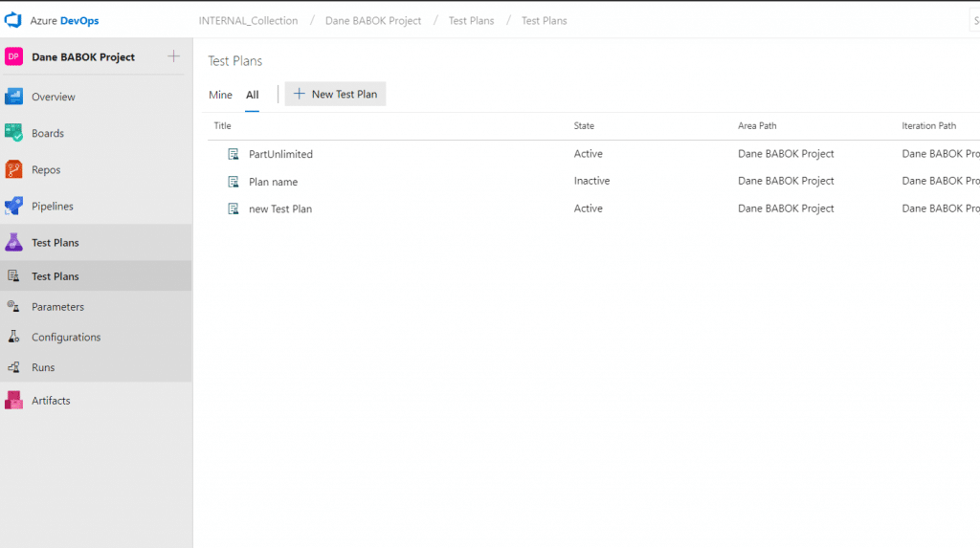Open the Repos hub icon
This screenshot has width=980, height=548.
13,169
